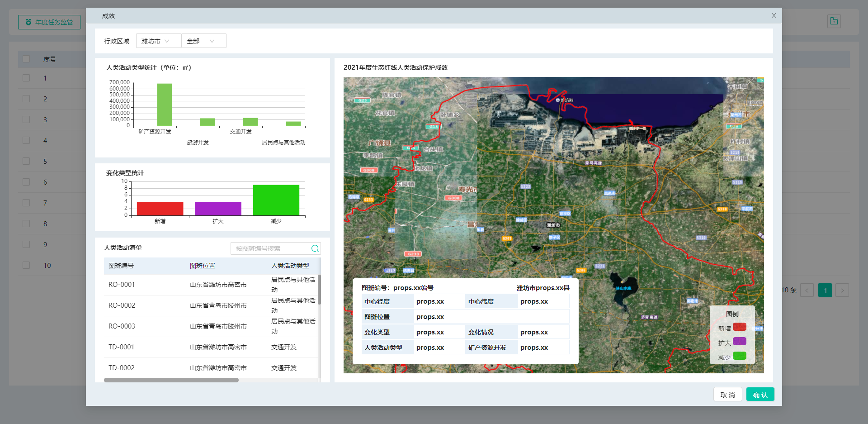Click the red 新增 bar in 变化类型统计
The width and height of the screenshot is (868, 424).
(160, 209)
